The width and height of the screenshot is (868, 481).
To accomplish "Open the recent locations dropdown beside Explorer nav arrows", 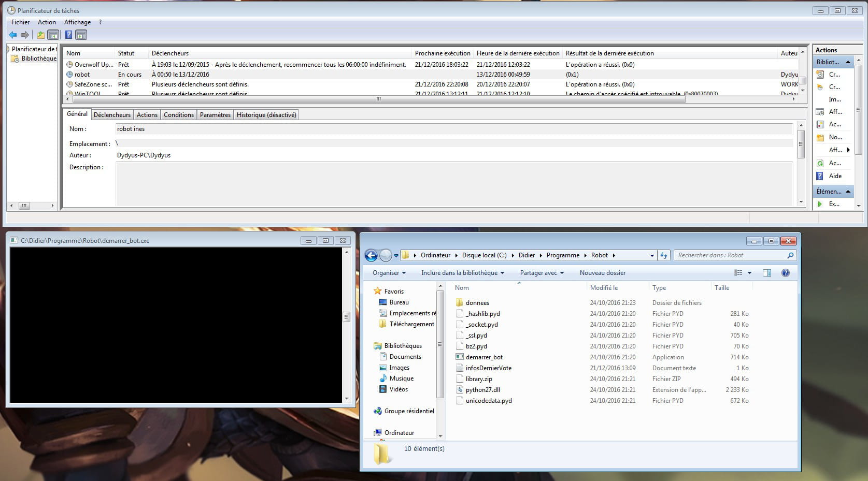I will tap(396, 255).
